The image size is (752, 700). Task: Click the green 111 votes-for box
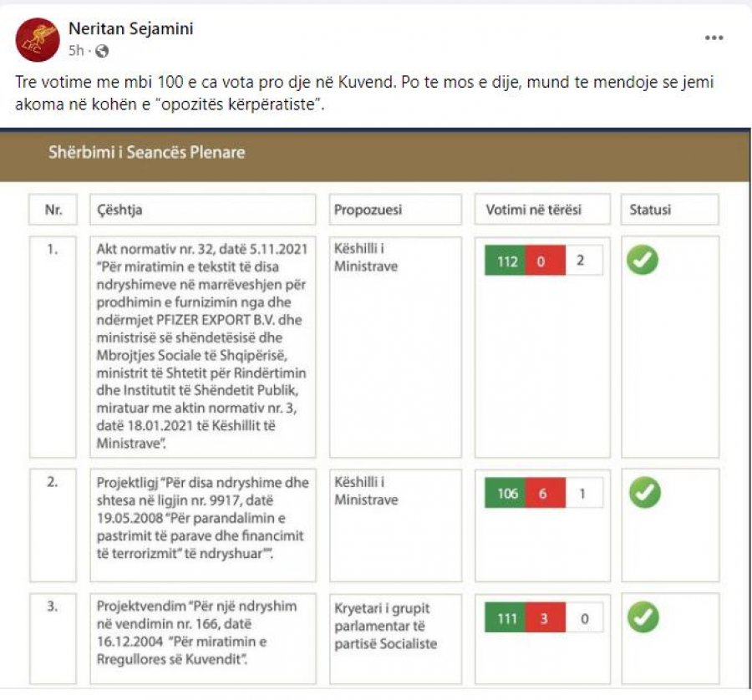point(505,618)
